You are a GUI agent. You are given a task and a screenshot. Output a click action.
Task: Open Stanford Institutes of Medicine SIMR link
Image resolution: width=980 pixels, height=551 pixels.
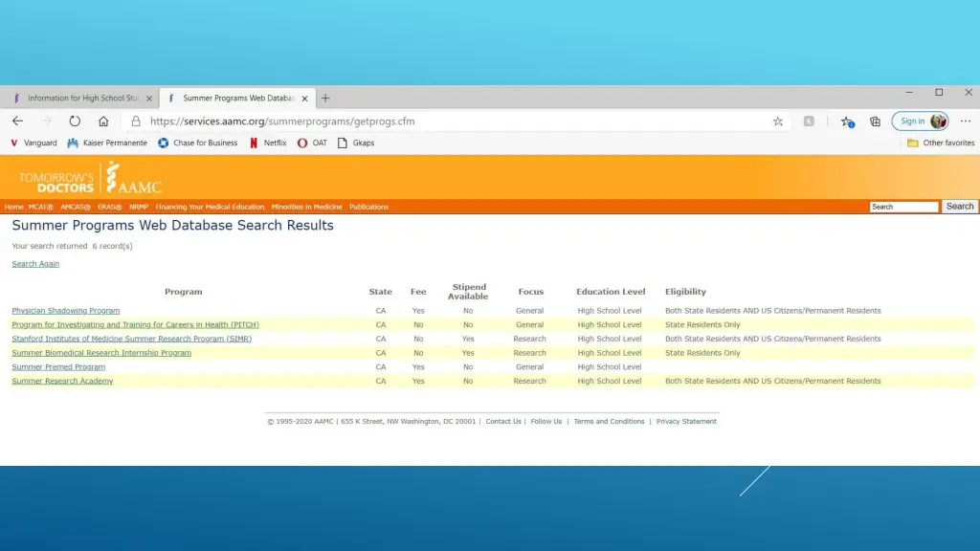132,339
